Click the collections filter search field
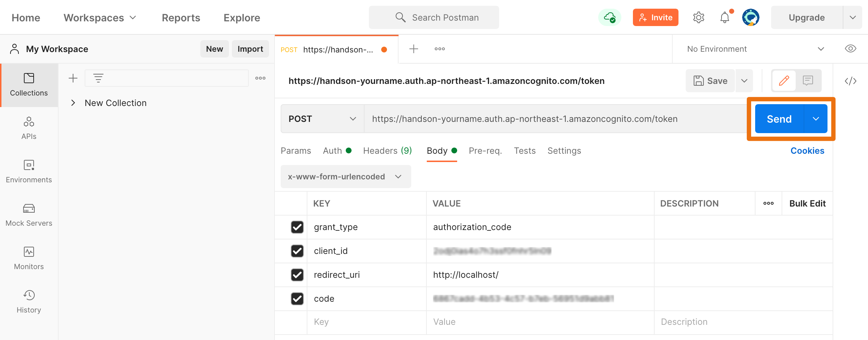The image size is (868, 340). coord(167,78)
